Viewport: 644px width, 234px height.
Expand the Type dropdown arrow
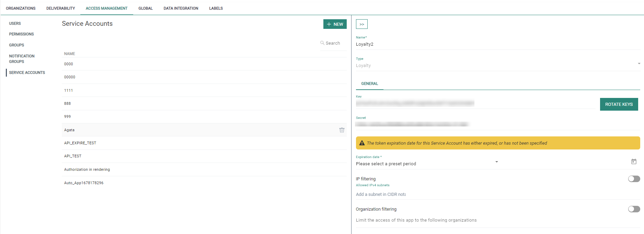[x=639, y=64]
